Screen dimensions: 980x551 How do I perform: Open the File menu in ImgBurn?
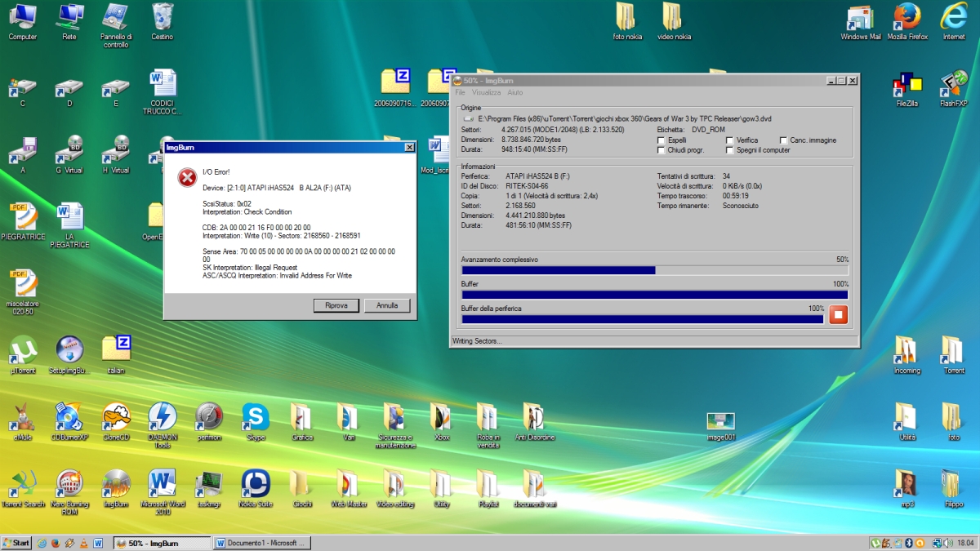click(460, 92)
